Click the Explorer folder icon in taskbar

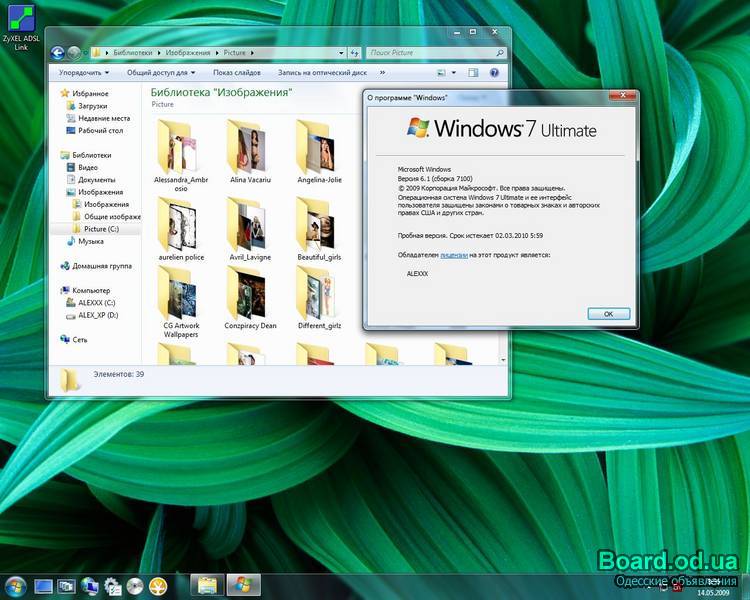(x=207, y=585)
